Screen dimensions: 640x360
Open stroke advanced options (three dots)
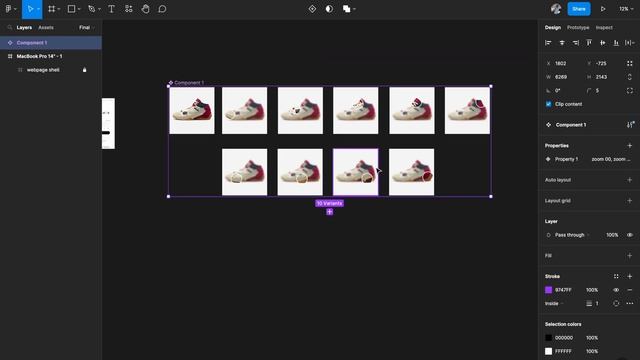[x=630, y=303]
